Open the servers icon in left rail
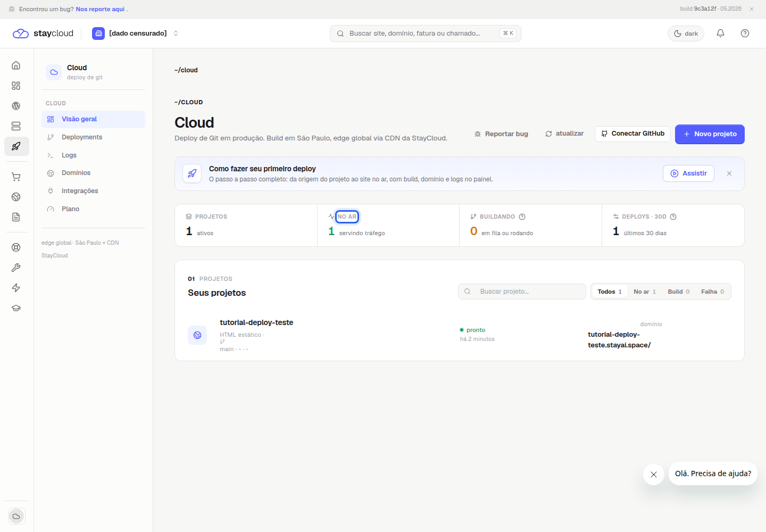The image size is (766, 532). (16, 126)
